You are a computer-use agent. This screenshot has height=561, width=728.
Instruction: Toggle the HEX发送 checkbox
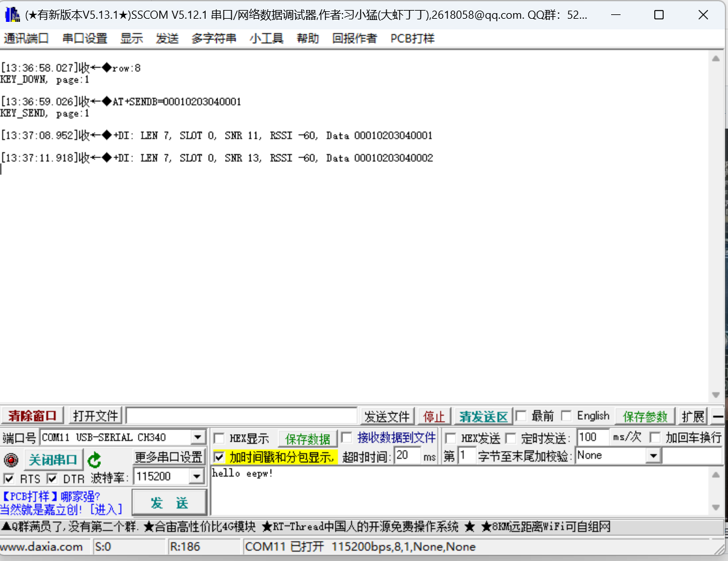450,438
